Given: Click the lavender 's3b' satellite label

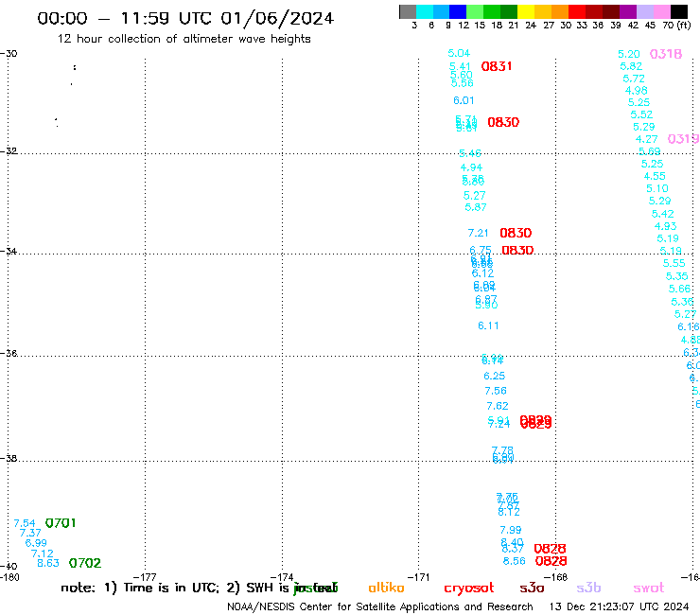Looking at the screenshot, I should click(x=588, y=588).
